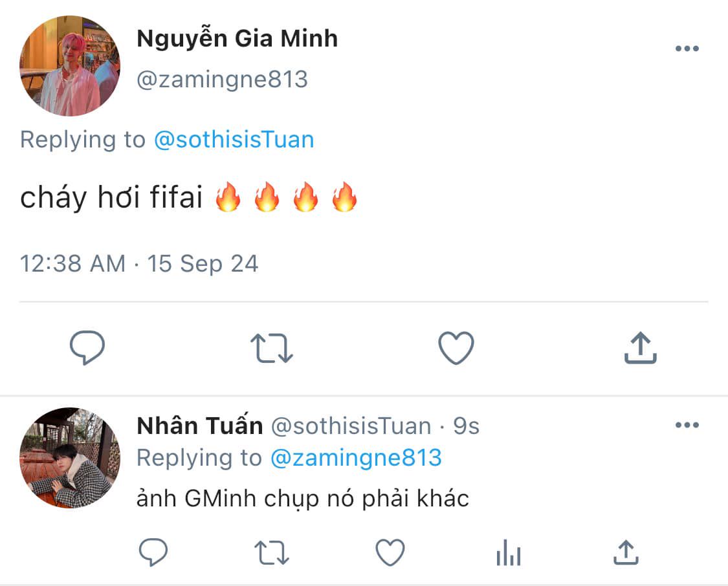This screenshot has width=728, height=586.
Task: Open gray @zamingne813 handle under author name
Action: 223,80
